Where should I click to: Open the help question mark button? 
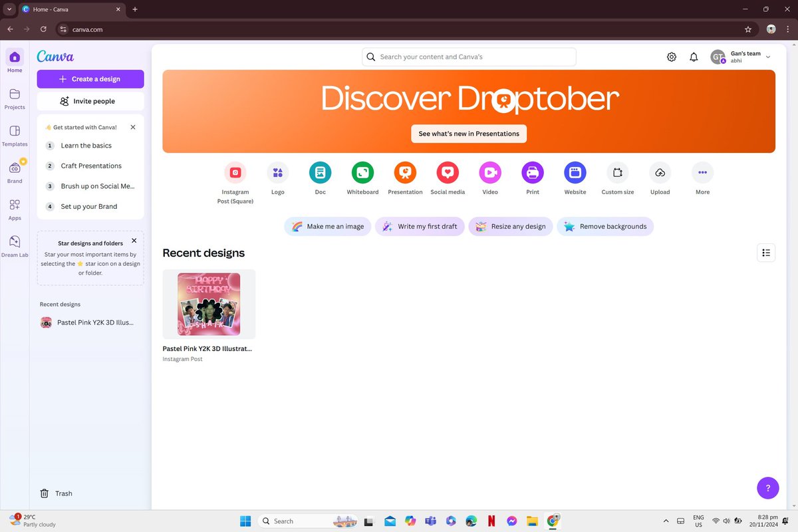(x=768, y=487)
